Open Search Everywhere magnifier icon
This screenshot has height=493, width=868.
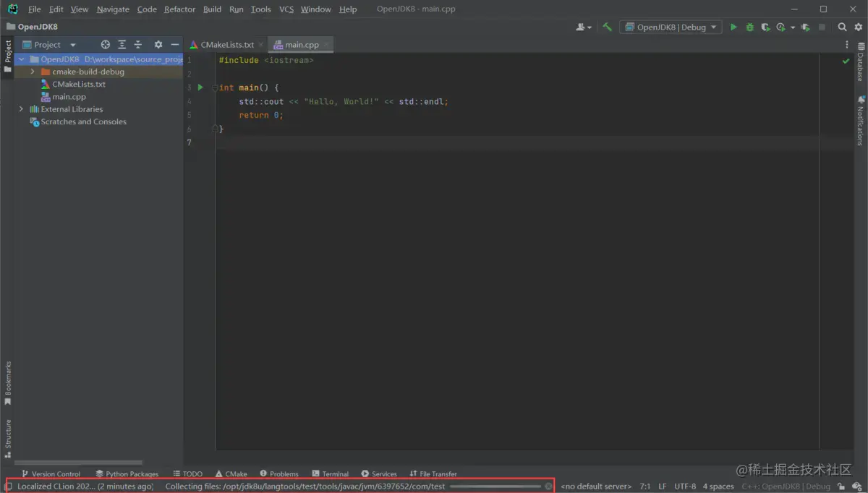tap(842, 27)
